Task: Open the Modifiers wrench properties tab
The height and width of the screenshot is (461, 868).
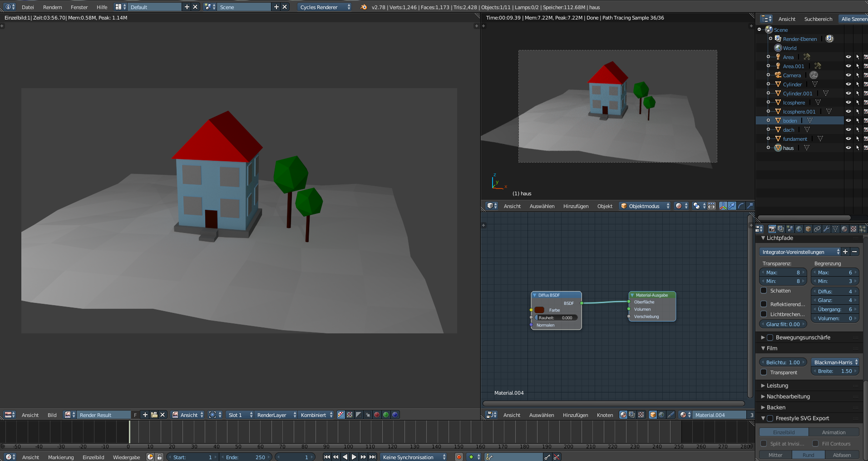Action: 827,229
